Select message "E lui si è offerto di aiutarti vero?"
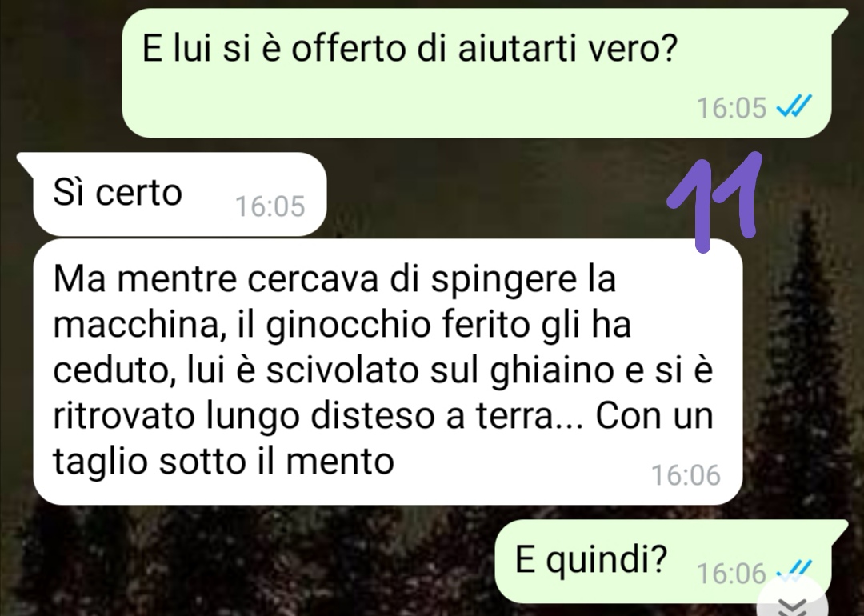Image resolution: width=864 pixels, height=616 pixels. [477, 73]
